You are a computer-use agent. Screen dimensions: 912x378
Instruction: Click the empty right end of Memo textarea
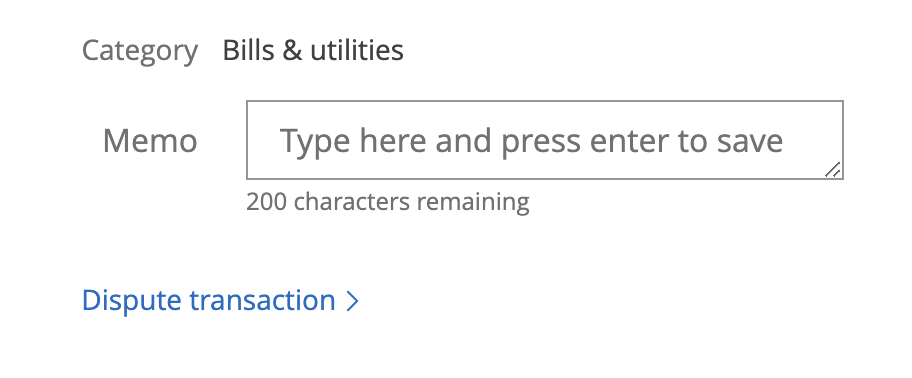[811, 140]
